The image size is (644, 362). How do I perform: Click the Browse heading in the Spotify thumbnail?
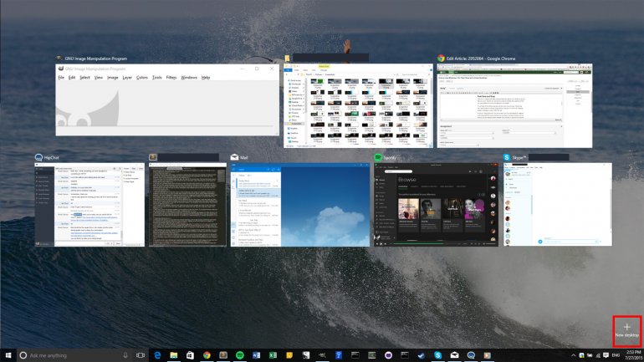[x=407, y=180]
